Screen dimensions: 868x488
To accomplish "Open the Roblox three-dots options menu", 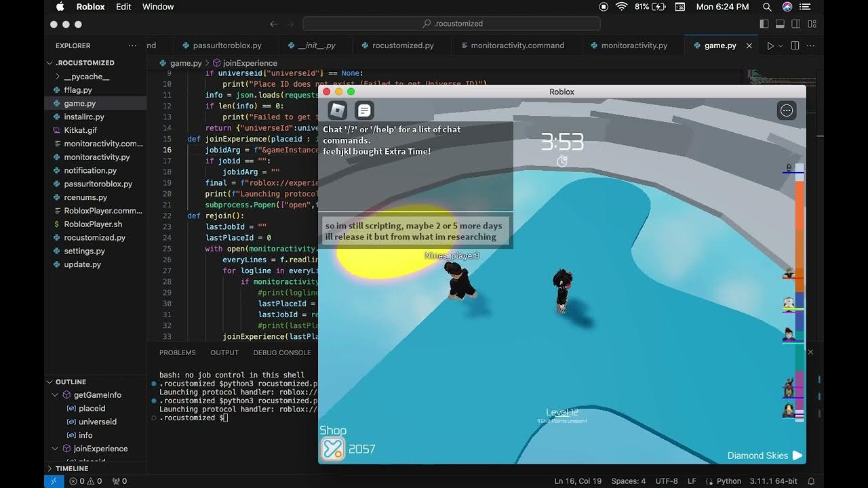I will click(x=787, y=110).
